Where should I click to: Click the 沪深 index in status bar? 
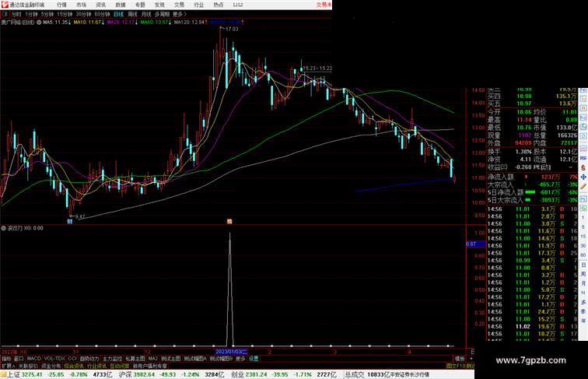[x=126, y=374]
